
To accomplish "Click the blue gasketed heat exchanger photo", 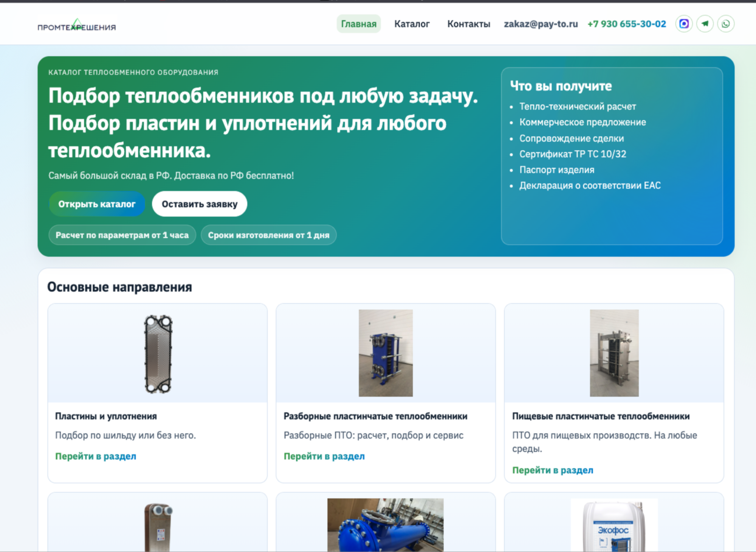I will (x=386, y=353).
